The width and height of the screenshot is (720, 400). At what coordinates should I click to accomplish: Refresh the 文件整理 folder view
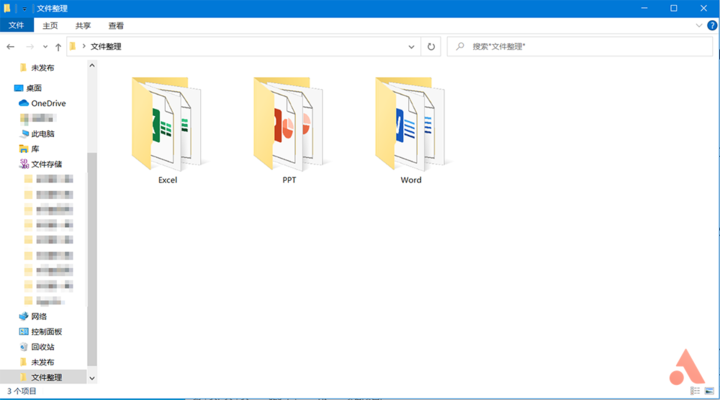pos(431,46)
